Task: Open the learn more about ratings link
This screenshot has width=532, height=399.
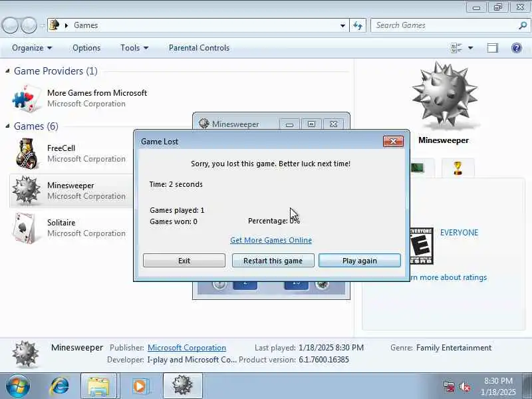Action: 448,277
